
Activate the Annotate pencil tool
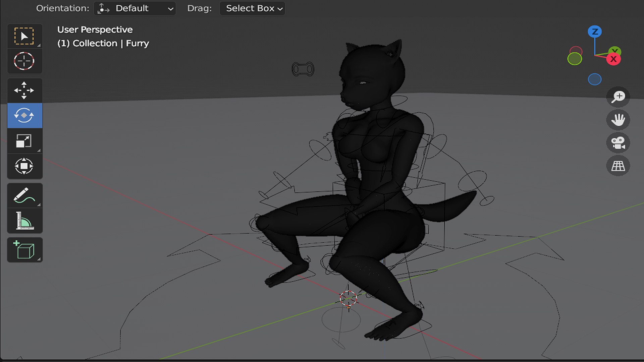24,195
